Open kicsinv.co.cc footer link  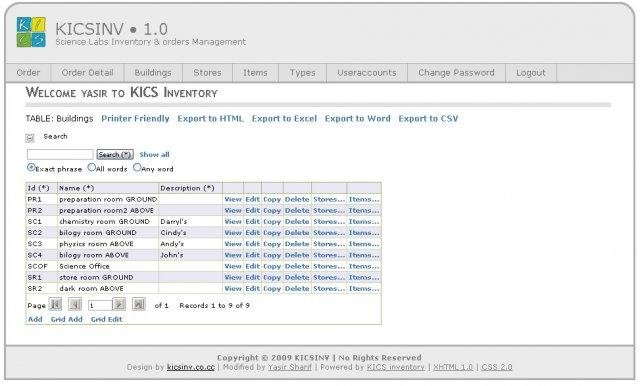pos(191,367)
